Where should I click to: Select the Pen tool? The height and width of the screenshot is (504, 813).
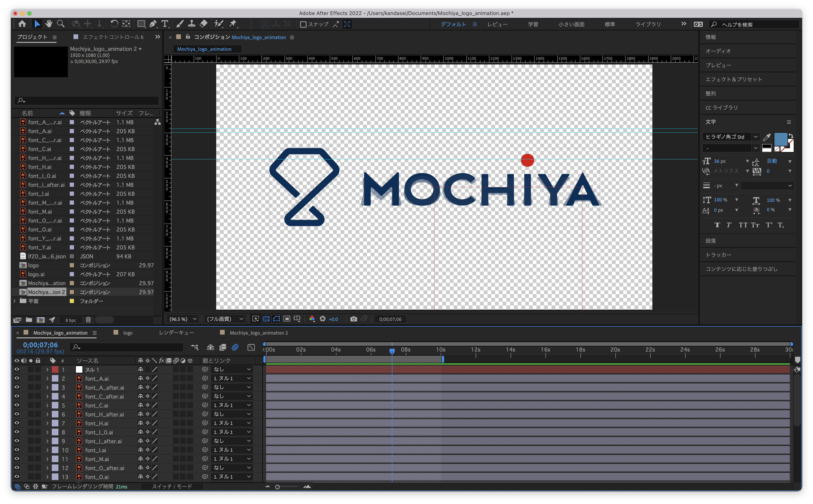[x=153, y=24]
